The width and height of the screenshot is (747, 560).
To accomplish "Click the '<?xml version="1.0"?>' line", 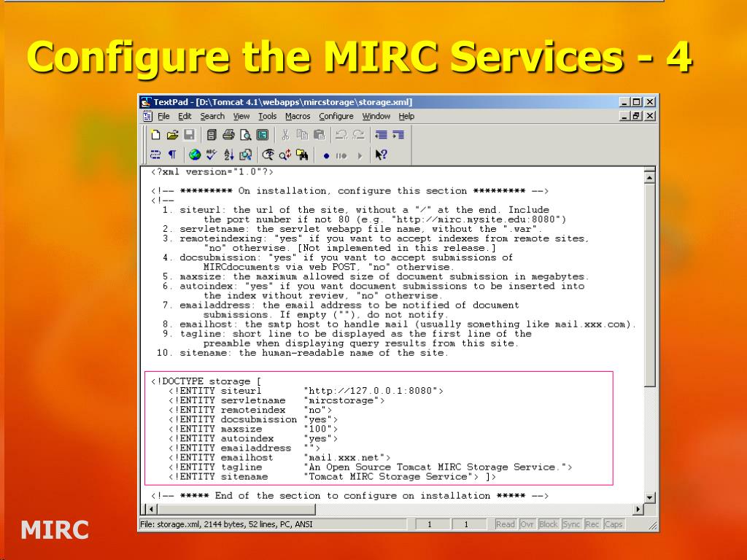I will [x=212, y=172].
